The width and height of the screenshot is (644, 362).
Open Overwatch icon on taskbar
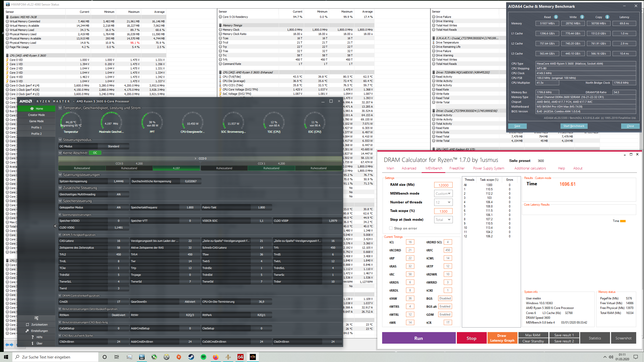[167, 357]
